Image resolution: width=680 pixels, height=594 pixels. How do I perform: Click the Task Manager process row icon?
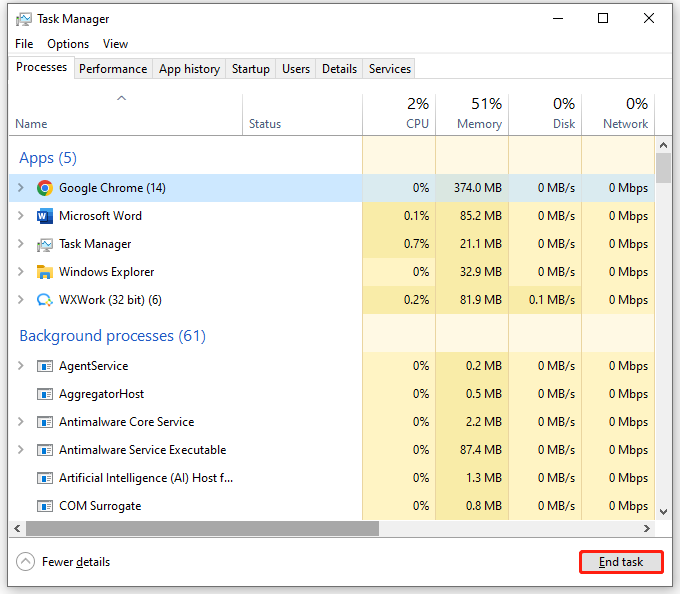tap(44, 244)
